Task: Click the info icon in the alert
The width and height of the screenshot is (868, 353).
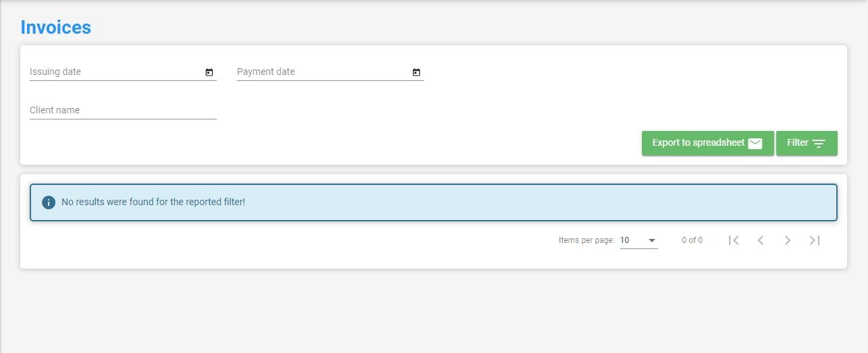Action: 49,202
